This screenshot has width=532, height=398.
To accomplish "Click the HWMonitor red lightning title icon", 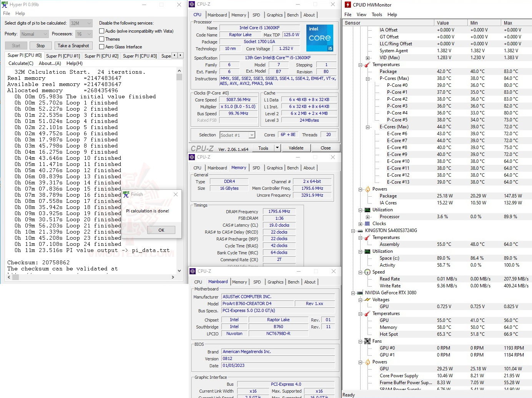I will 347,5.
